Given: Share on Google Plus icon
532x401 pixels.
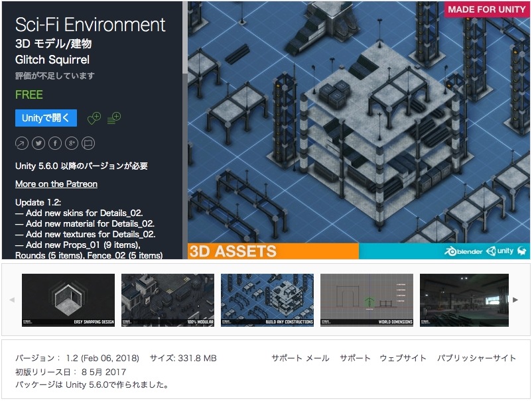Looking at the screenshot, I should tap(72, 143).
